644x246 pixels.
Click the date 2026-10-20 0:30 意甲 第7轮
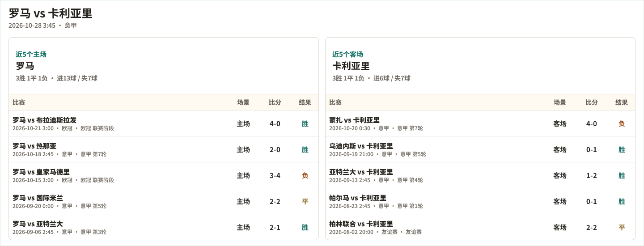[376, 128]
